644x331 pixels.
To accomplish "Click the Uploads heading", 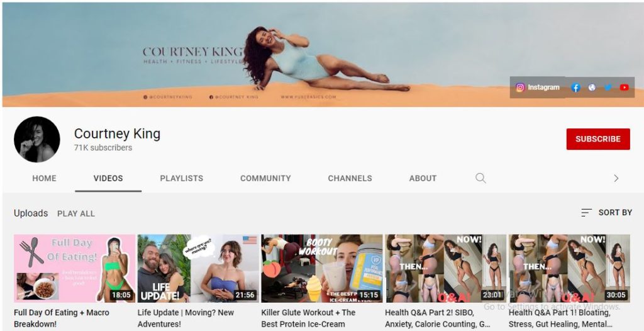I will click(x=31, y=213).
